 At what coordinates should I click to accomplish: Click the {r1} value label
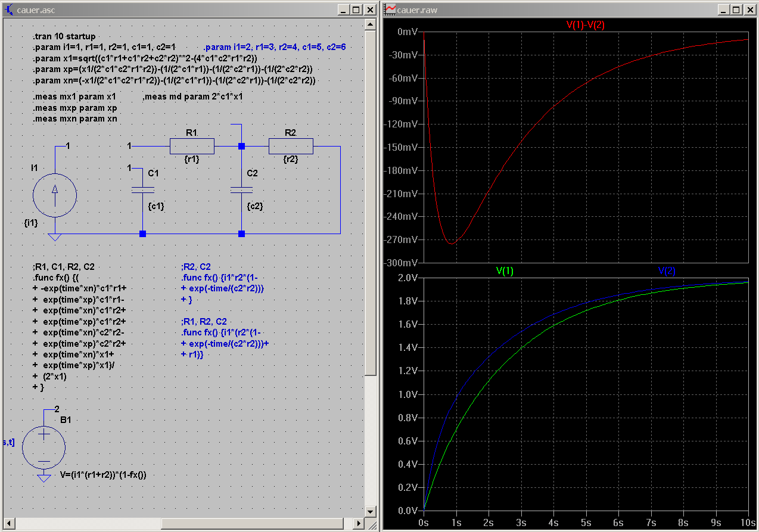tap(192, 160)
